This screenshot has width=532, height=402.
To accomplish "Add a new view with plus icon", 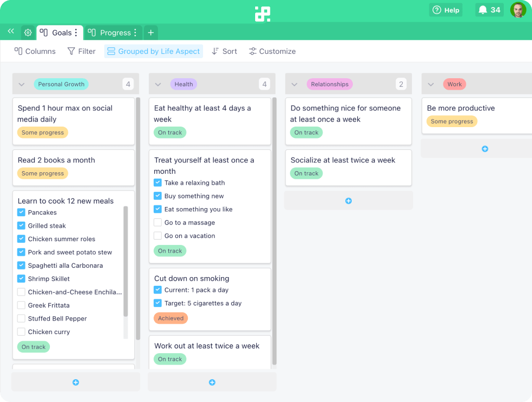I will [x=151, y=33].
